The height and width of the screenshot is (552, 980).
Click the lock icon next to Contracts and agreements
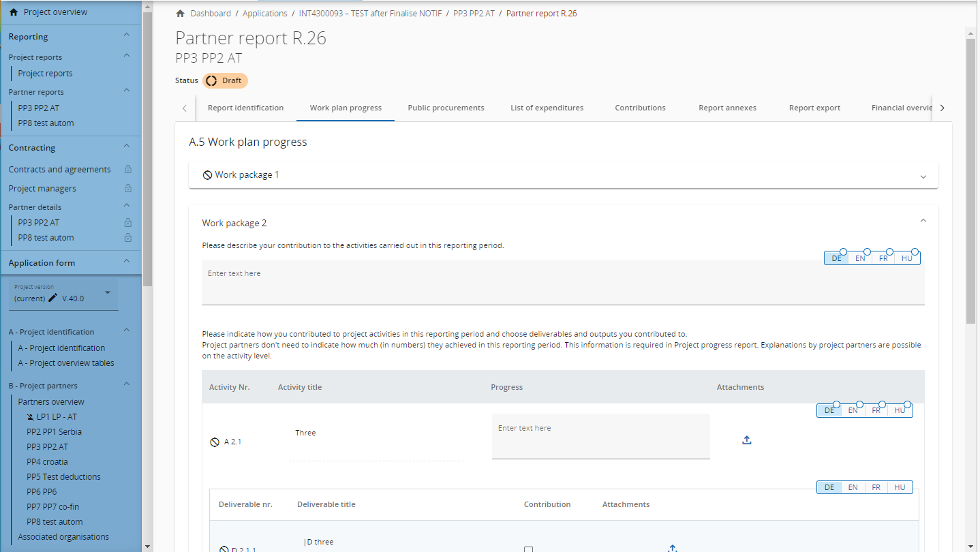click(x=127, y=170)
